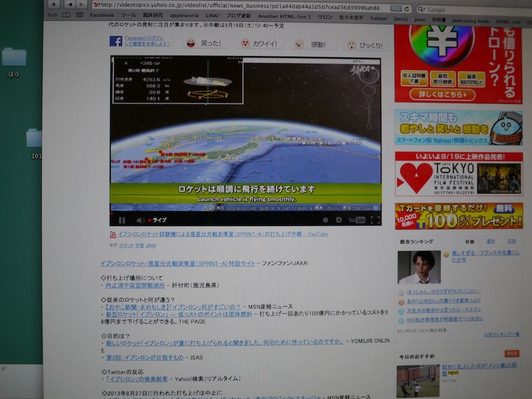Open the ばら desktop folder

(x=14, y=62)
